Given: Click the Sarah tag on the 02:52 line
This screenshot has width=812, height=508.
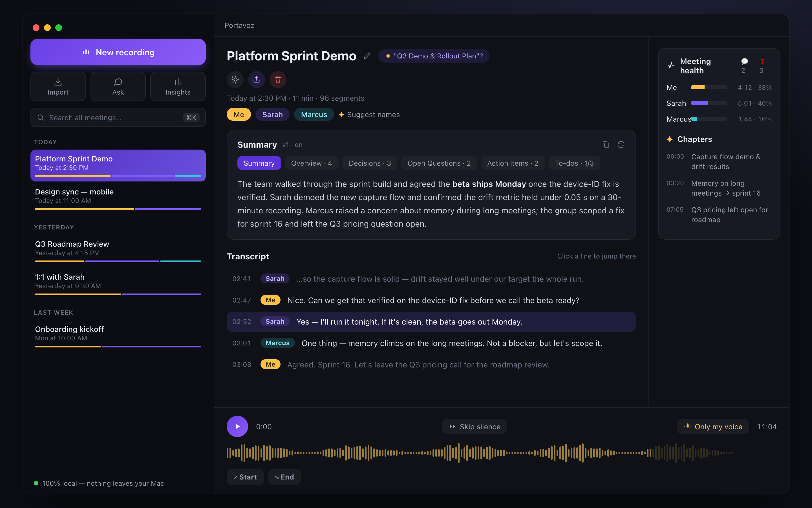Looking at the screenshot, I should [275, 321].
